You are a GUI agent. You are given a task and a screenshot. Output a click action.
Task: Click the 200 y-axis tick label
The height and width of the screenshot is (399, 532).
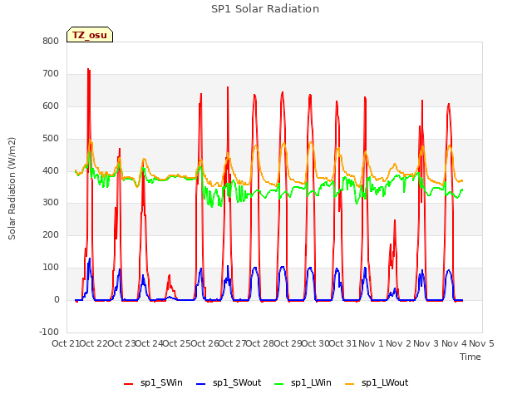(51, 234)
